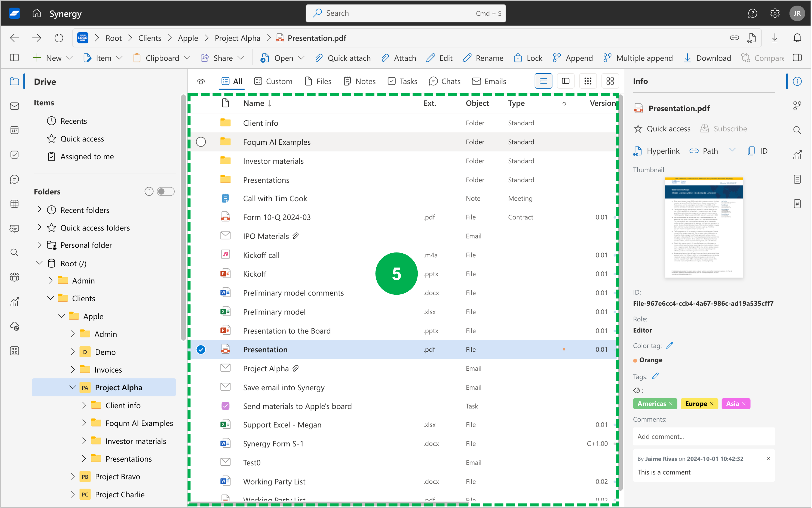The image size is (812, 508).
Task: Open the Clipboard dropdown
Action: coord(162,58)
